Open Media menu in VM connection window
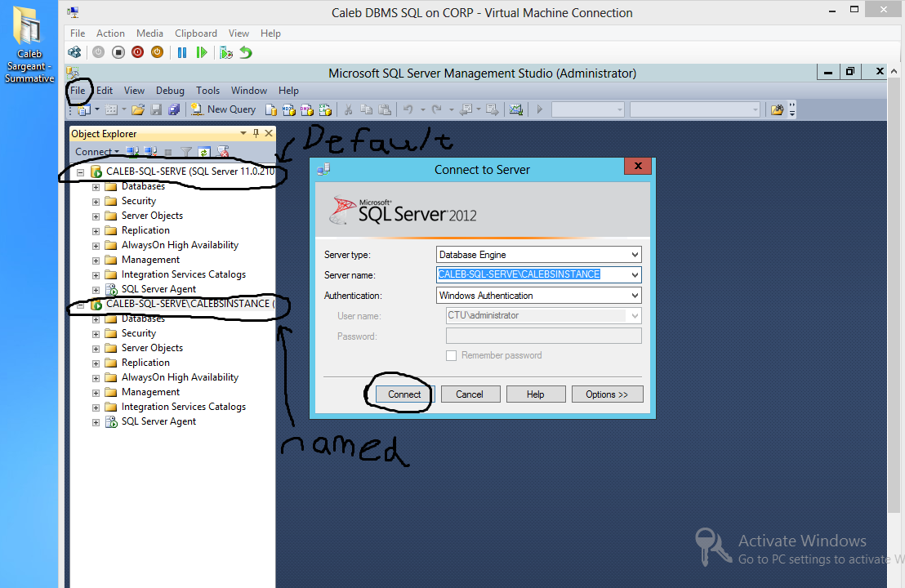Screen dimensions: 905x588 149,33
